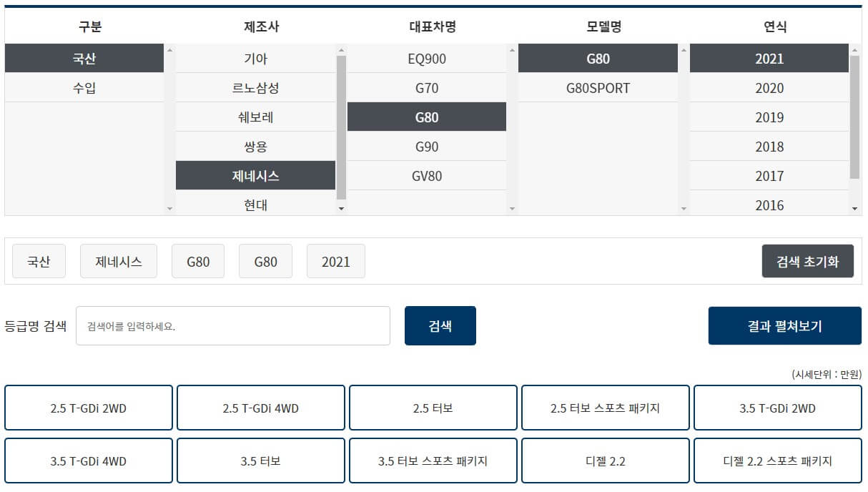Pick model year 2017
Viewport: 868px width, 492px height.
coord(769,176)
